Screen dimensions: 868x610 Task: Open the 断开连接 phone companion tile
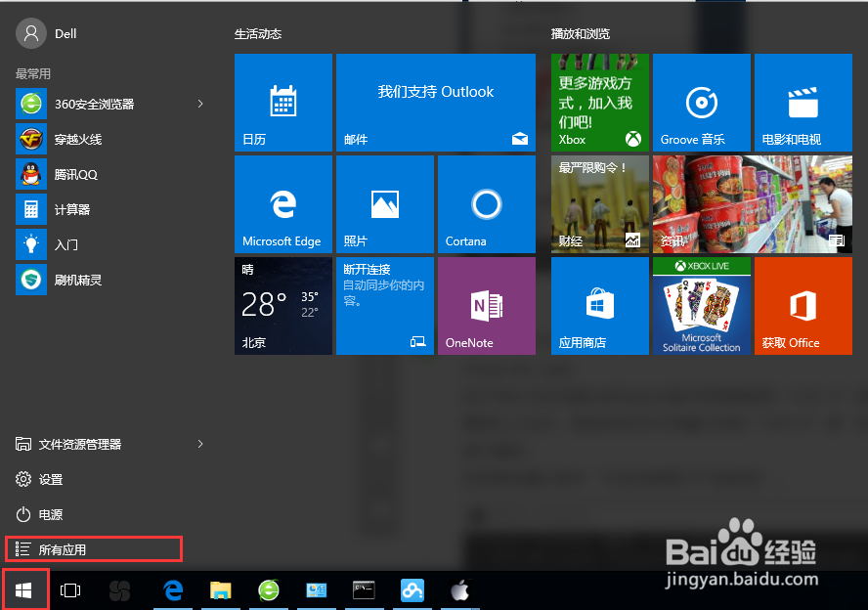click(x=385, y=306)
